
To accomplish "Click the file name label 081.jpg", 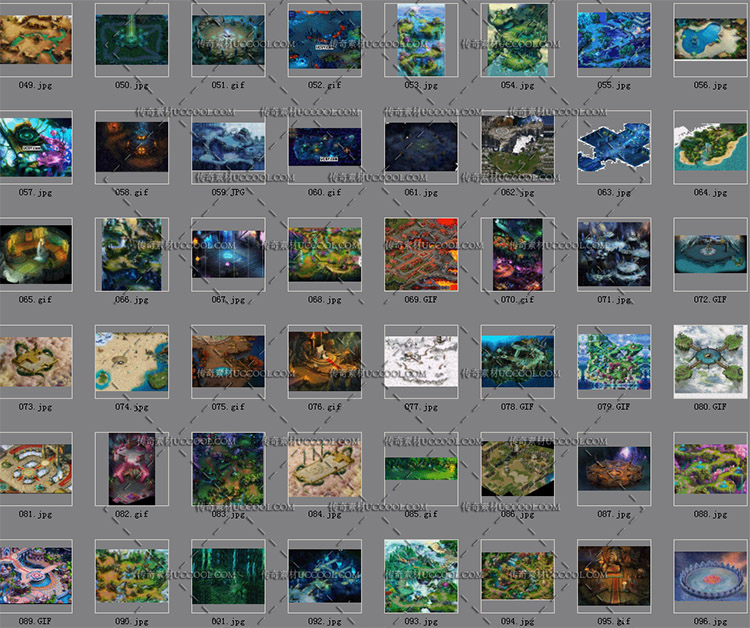I will click(35, 514).
